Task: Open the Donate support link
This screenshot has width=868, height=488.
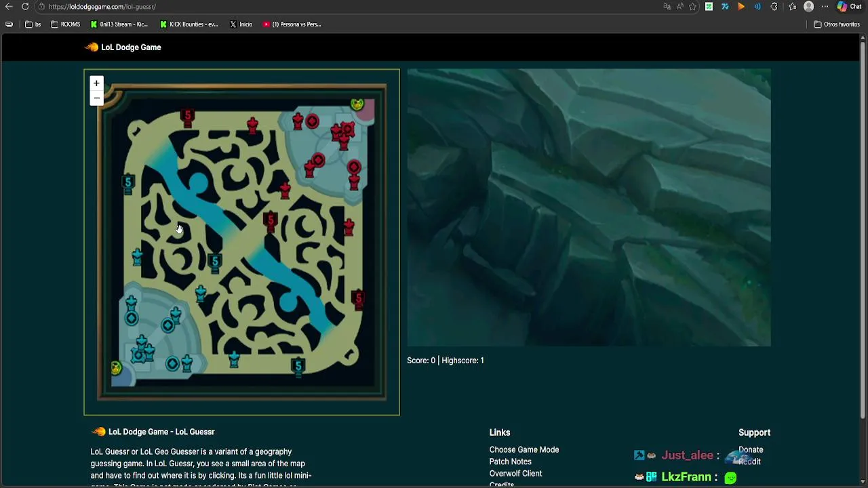Action: point(751,450)
